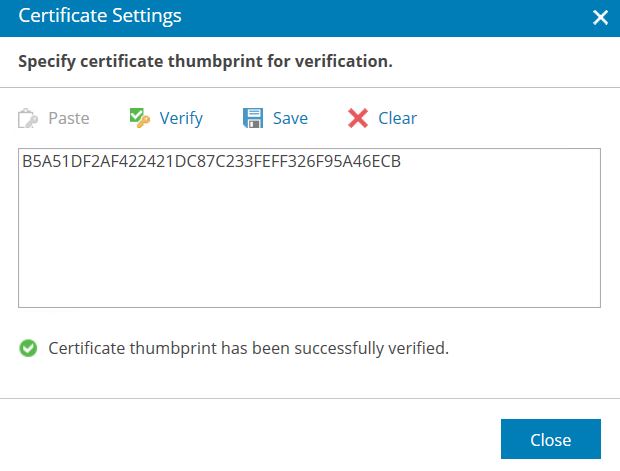620x471 pixels.
Task: Click the 'successfully verified' status message
Action: (248, 348)
